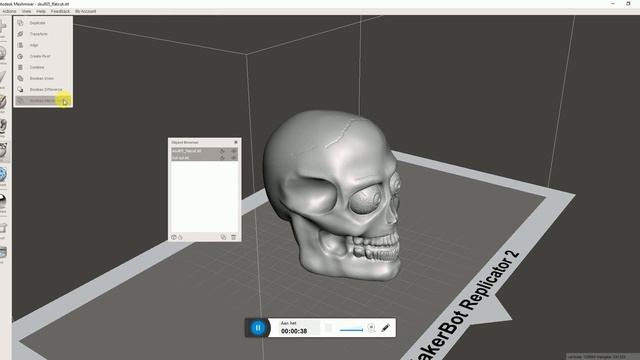The height and width of the screenshot is (360, 640).
Task: Click the Import plus icon in left toolbar
Action: pyautogui.click(x=2, y=28)
